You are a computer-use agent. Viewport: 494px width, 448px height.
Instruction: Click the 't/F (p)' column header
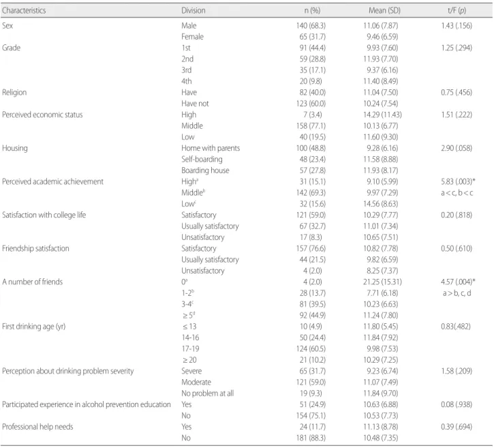[x=457, y=11]
